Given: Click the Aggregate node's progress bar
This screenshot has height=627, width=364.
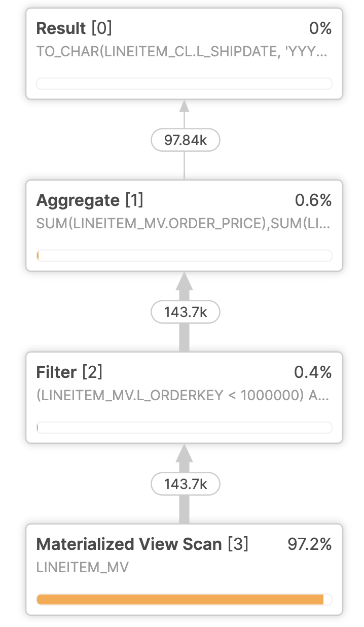Looking at the screenshot, I should (x=184, y=255).
